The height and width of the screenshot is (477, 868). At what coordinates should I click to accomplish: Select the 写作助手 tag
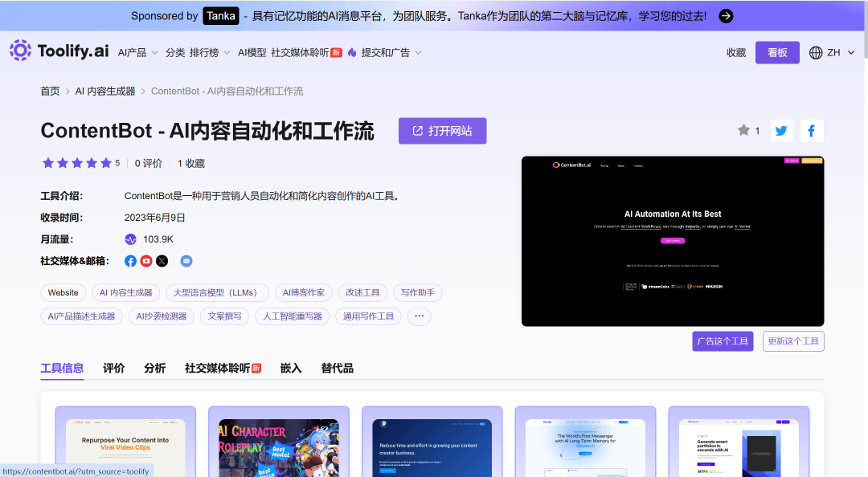pos(418,293)
